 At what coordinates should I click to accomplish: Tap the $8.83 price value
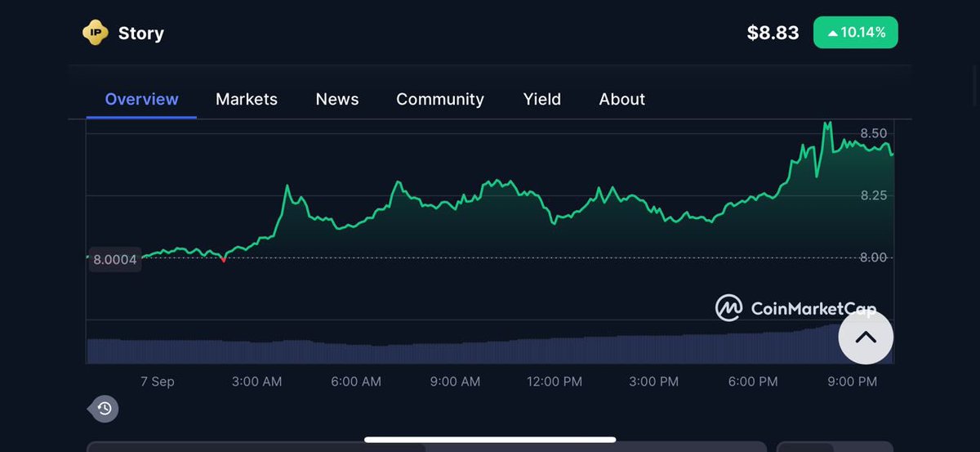click(x=773, y=33)
